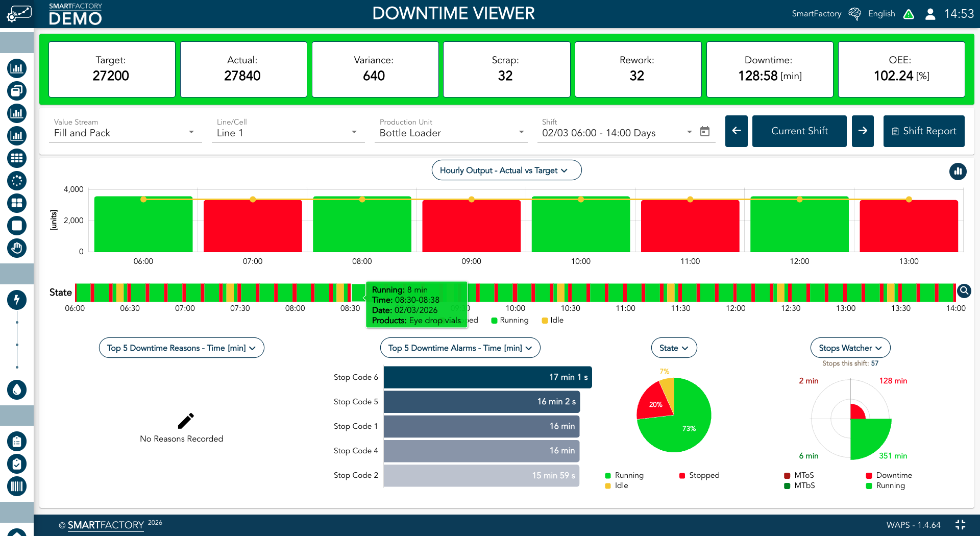
Task: Open the Value Stream dropdown
Action: click(191, 132)
